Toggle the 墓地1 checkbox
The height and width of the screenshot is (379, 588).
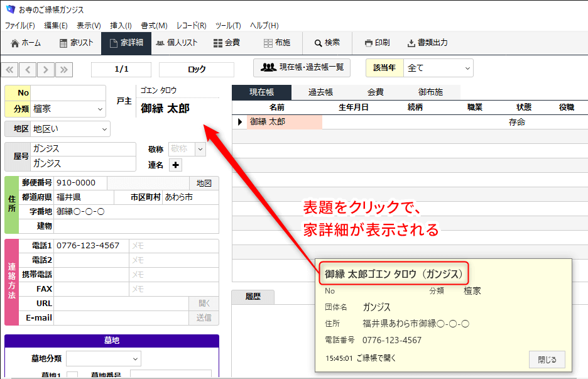point(72,375)
